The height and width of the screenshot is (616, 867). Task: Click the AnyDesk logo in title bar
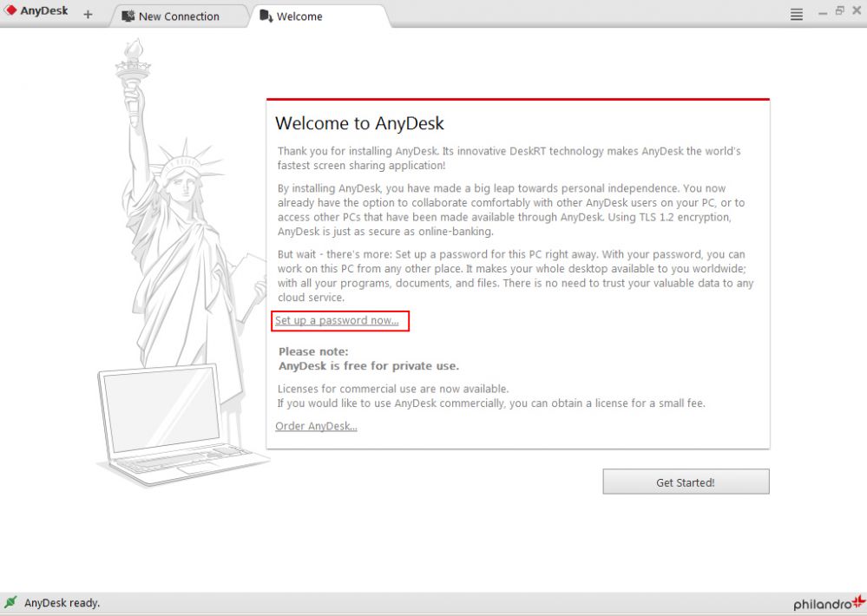tap(36, 10)
